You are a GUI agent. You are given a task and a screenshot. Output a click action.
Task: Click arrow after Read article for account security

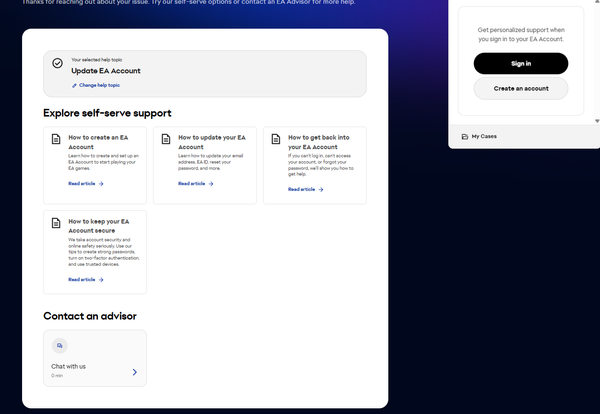pyautogui.click(x=101, y=280)
